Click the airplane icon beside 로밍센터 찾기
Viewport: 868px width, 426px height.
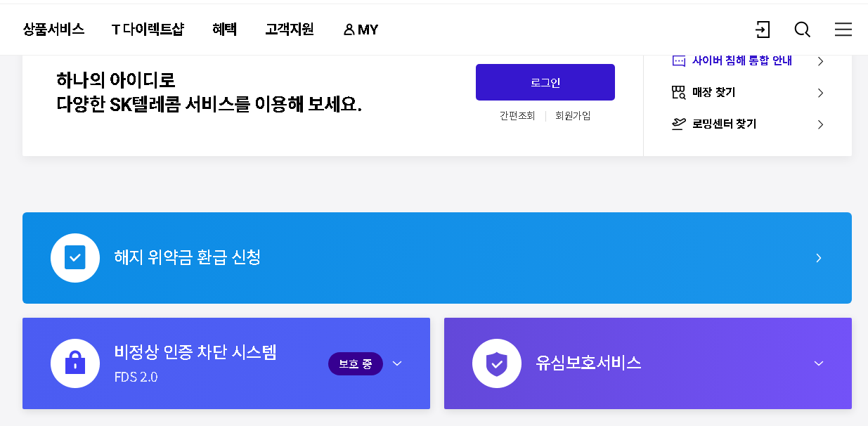pyautogui.click(x=678, y=124)
